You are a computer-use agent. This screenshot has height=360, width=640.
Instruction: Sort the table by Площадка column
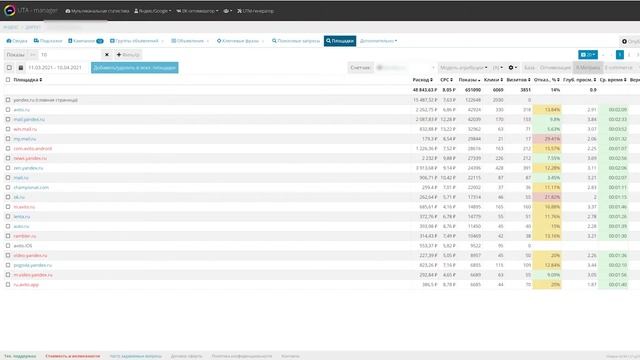[28, 80]
